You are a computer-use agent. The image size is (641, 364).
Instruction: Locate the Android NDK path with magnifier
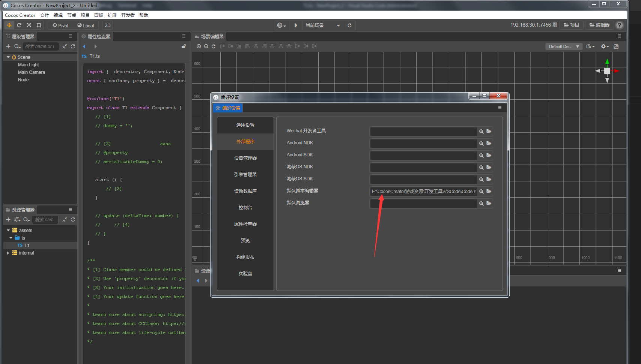coord(481,143)
